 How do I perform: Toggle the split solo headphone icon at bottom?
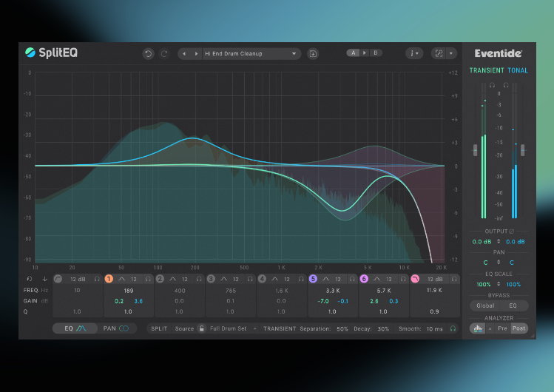453,328
